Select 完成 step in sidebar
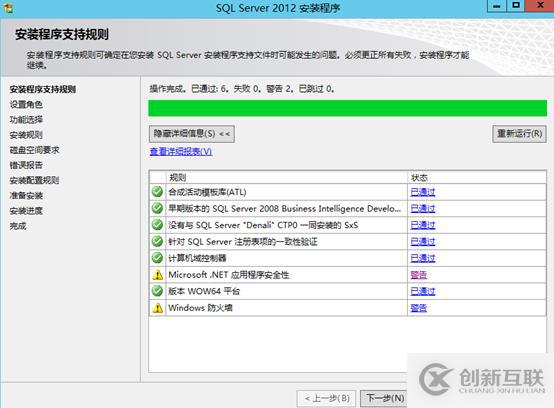Image resolution: width=554 pixels, height=408 pixels. (18, 226)
